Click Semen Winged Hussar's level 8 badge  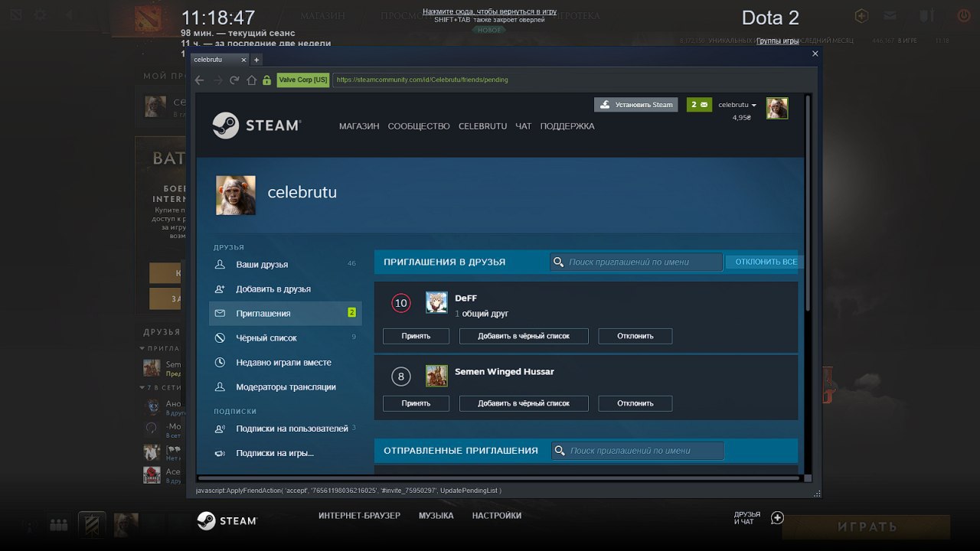[401, 377]
